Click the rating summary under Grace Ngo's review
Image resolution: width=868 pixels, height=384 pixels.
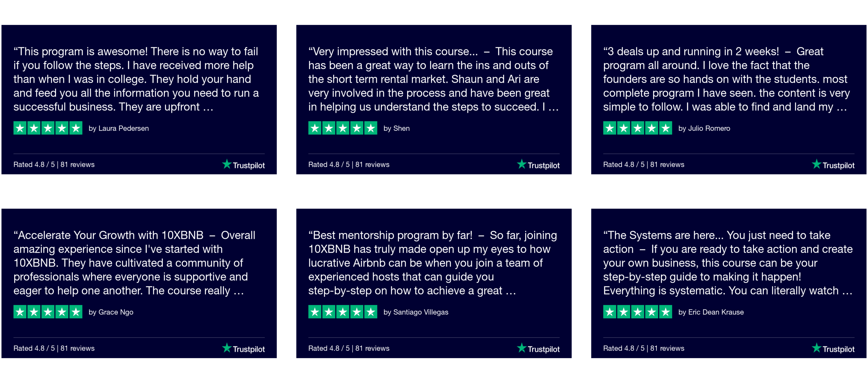point(54,348)
